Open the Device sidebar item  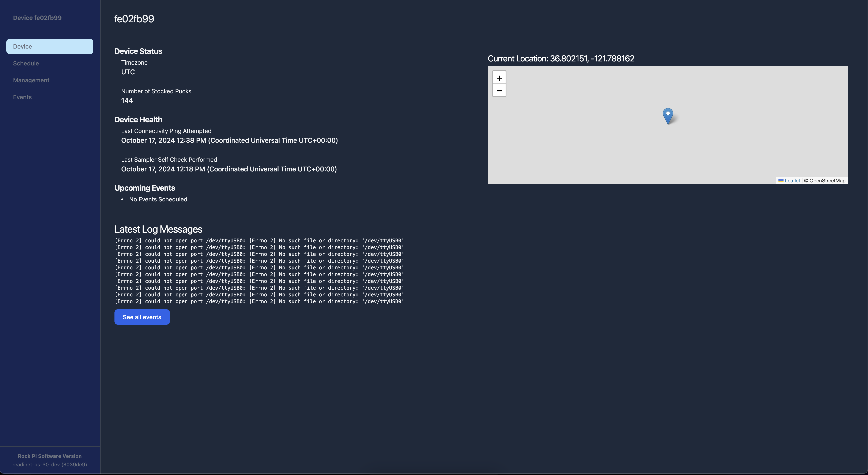[50, 46]
